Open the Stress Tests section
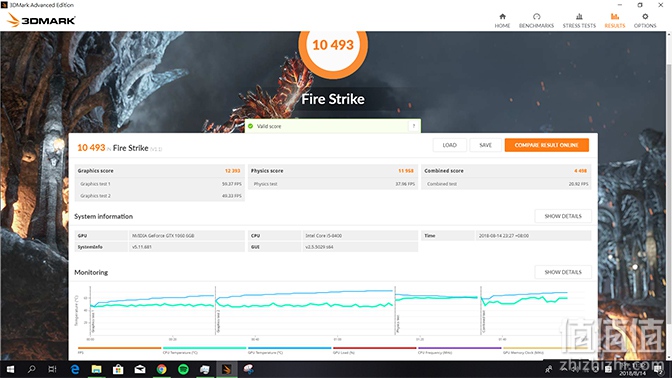672x378 pixels. [579, 20]
